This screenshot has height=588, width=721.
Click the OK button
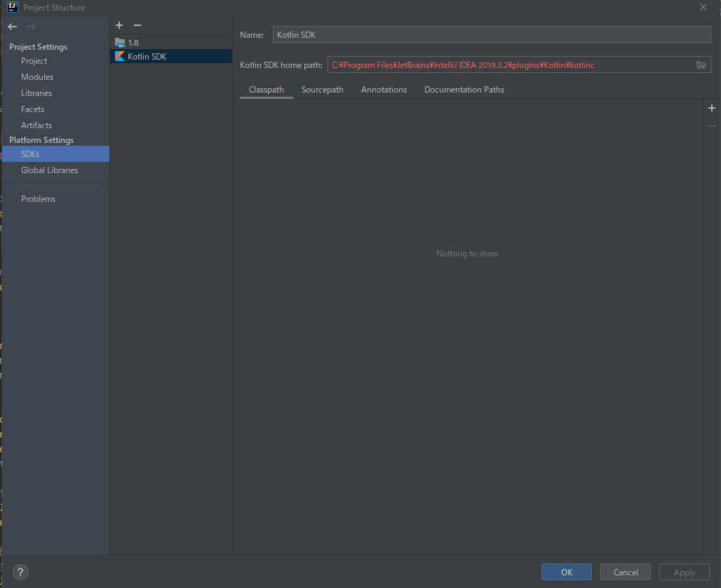tap(567, 572)
